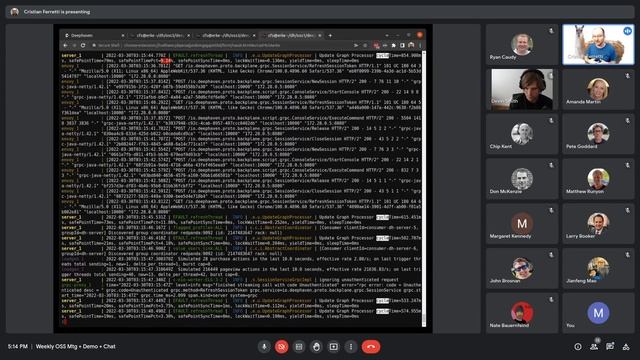Click the muted mic icon on Don McKenzie's tile
The width and height of the screenshot is (640, 360).
(551, 165)
